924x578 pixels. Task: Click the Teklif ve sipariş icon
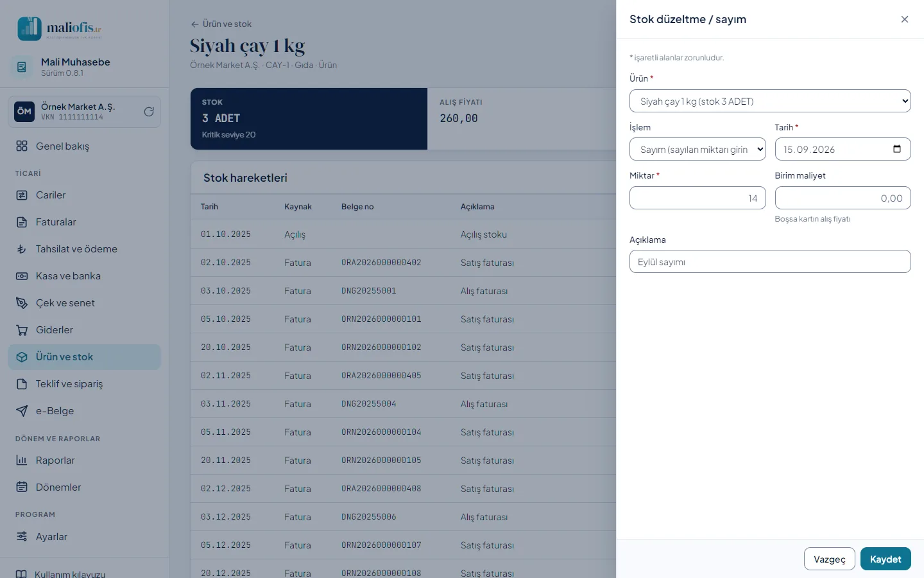click(x=22, y=384)
